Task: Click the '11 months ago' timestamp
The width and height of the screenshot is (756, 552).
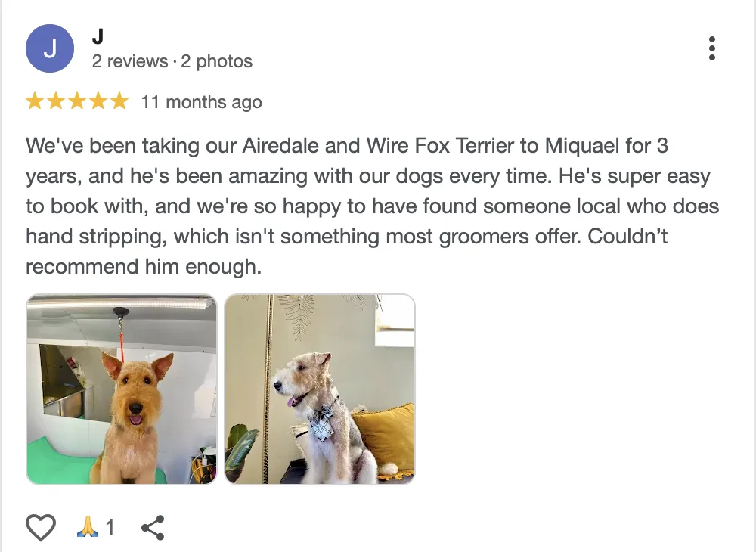Action: coord(202,102)
